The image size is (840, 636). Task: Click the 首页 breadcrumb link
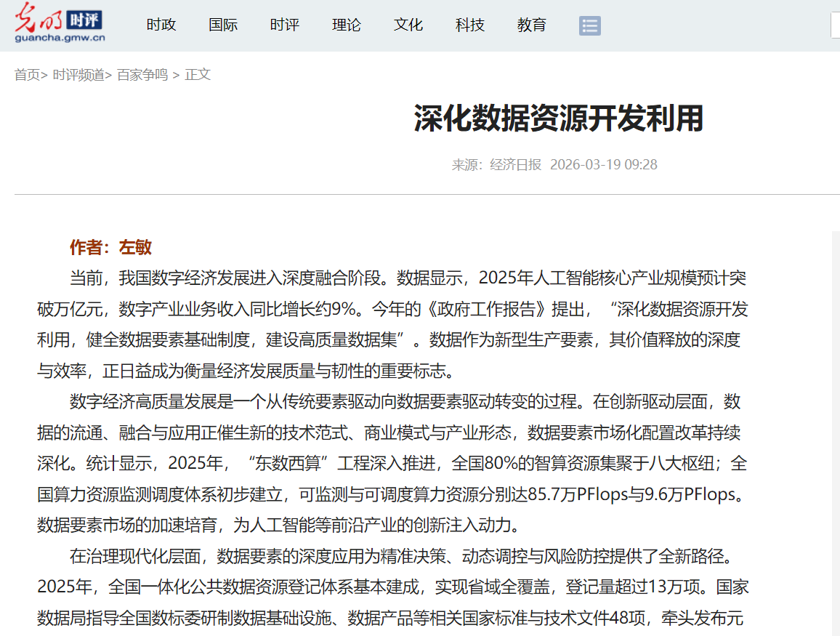[x=27, y=75]
